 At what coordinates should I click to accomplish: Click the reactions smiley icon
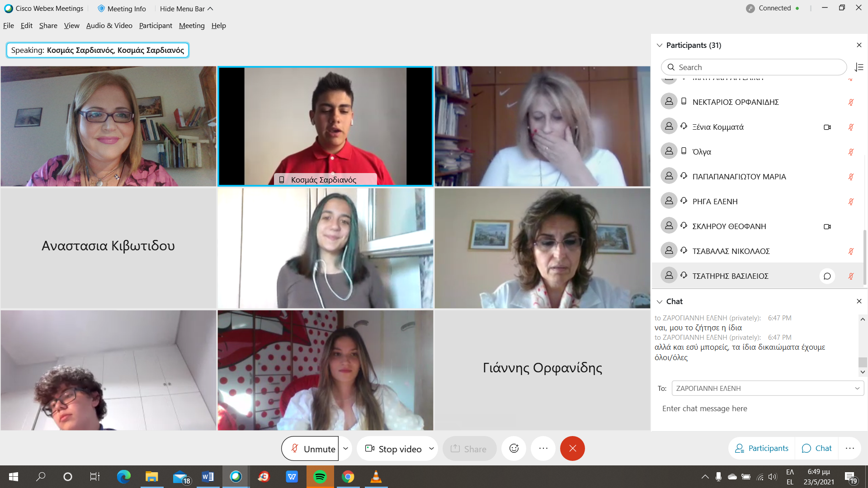[514, 448]
